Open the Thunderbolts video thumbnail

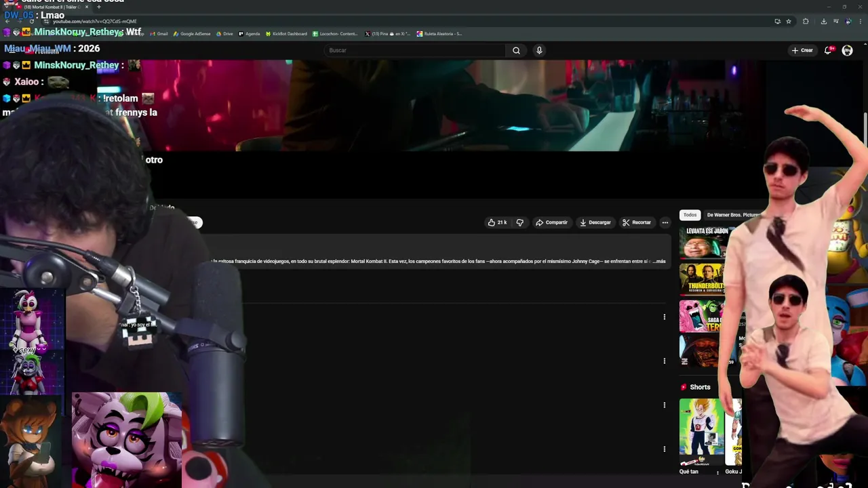tap(702, 279)
